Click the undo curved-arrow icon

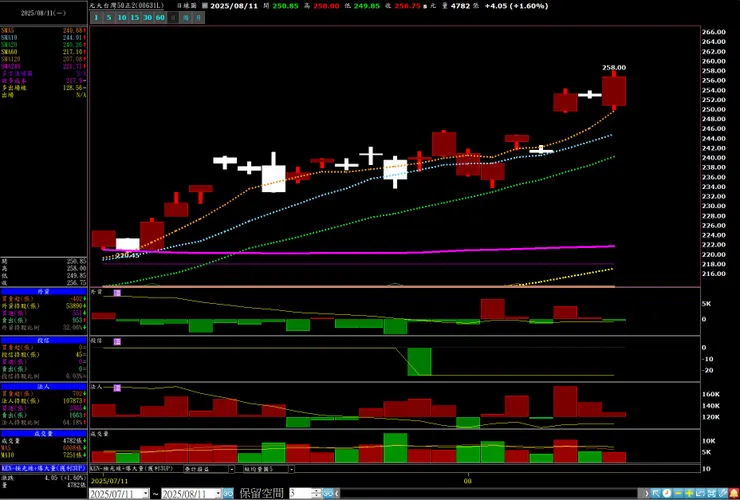click(700, 493)
